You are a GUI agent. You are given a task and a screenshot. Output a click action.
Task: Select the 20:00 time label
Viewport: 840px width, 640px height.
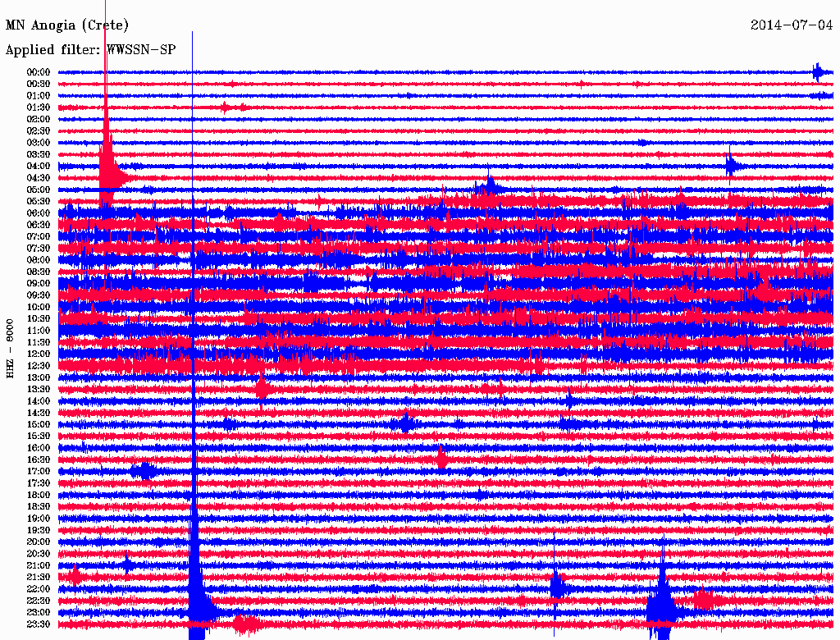tap(39, 542)
